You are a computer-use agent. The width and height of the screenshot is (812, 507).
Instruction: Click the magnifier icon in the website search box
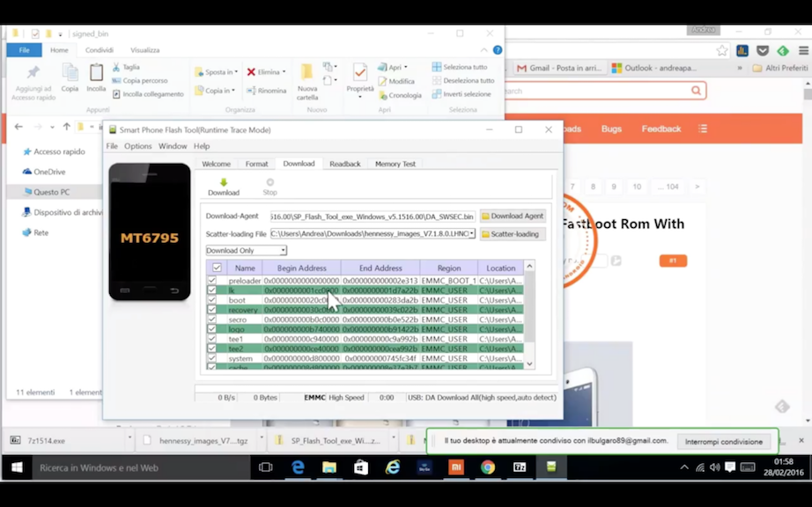[x=696, y=91]
